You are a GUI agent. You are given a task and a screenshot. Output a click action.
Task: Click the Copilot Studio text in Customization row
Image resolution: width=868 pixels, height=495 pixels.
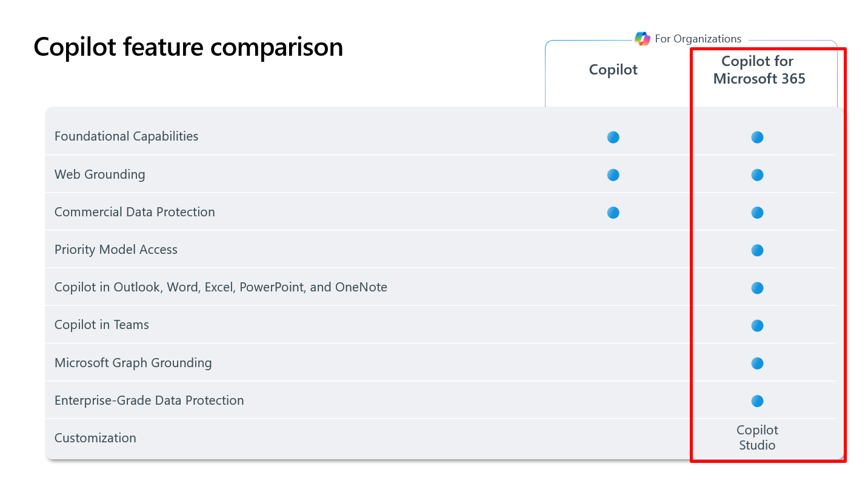tap(757, 437)
